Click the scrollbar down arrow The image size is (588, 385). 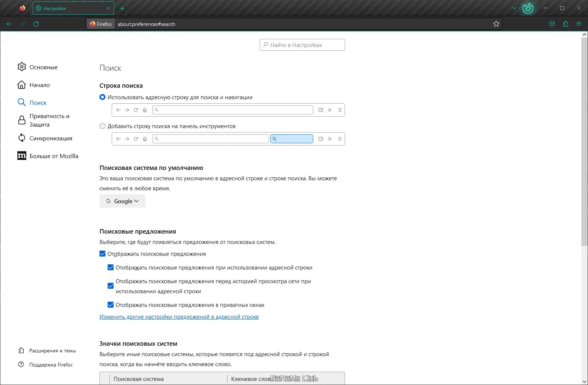coord(584,381)
